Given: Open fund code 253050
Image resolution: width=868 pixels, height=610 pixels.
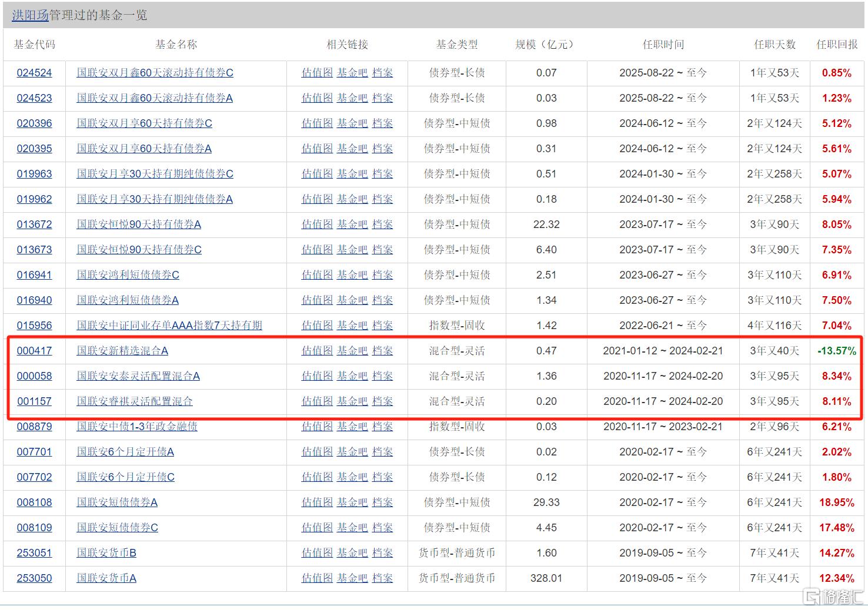Looking at the screenshot, I should [x=34, y=578].
